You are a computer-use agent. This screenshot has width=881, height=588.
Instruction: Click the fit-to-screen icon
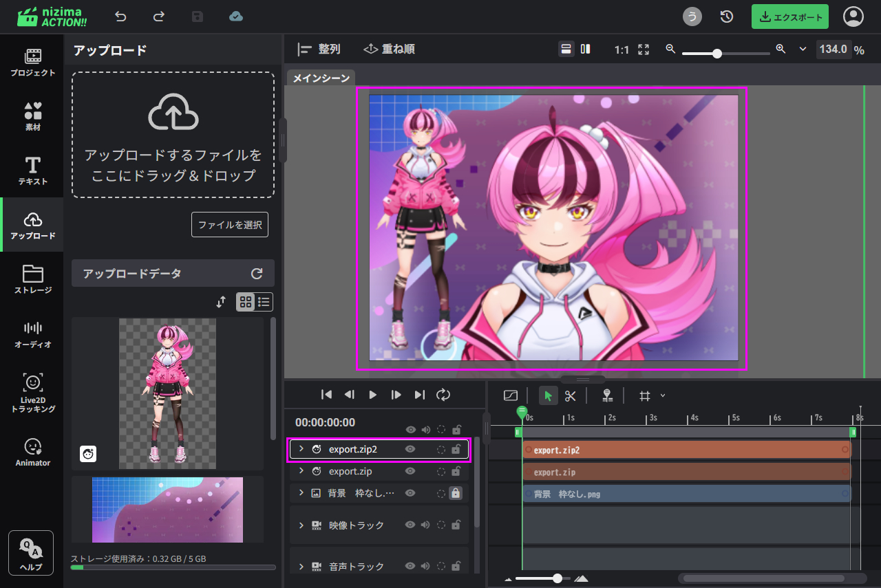point(644,50)
